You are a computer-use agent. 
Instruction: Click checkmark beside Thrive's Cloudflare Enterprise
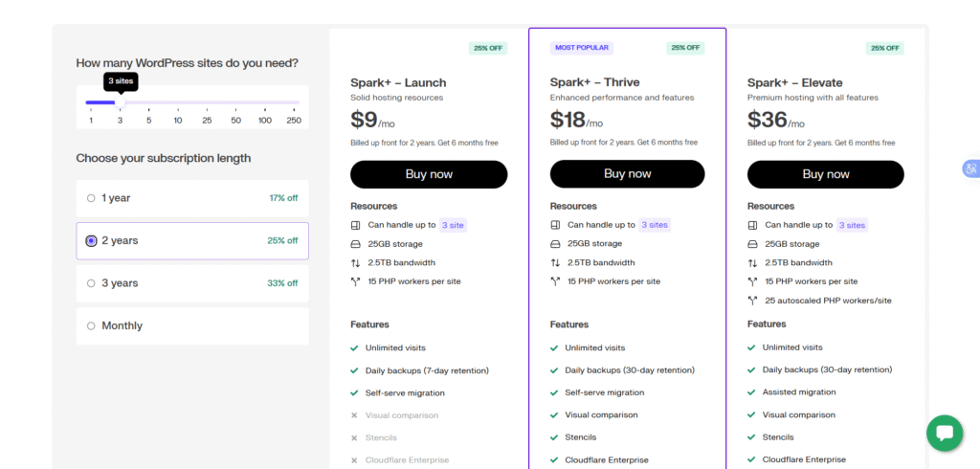coord(554,460)
